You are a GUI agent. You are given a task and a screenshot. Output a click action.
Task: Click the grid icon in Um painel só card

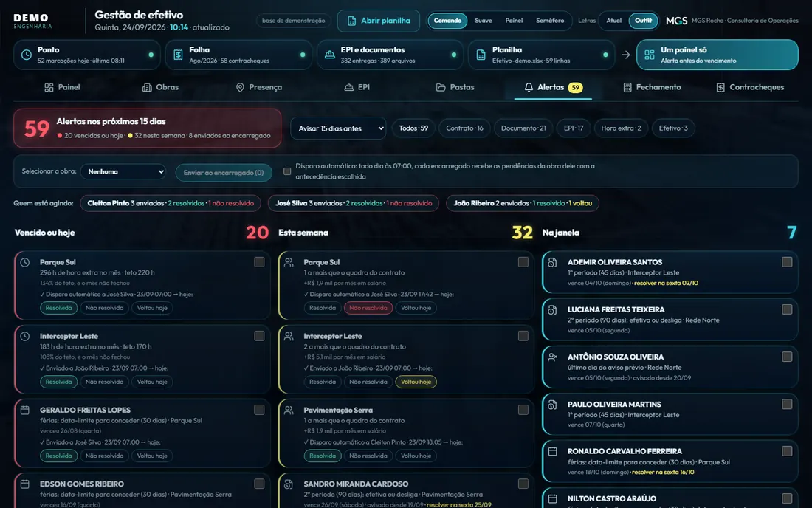pos(650,55)
